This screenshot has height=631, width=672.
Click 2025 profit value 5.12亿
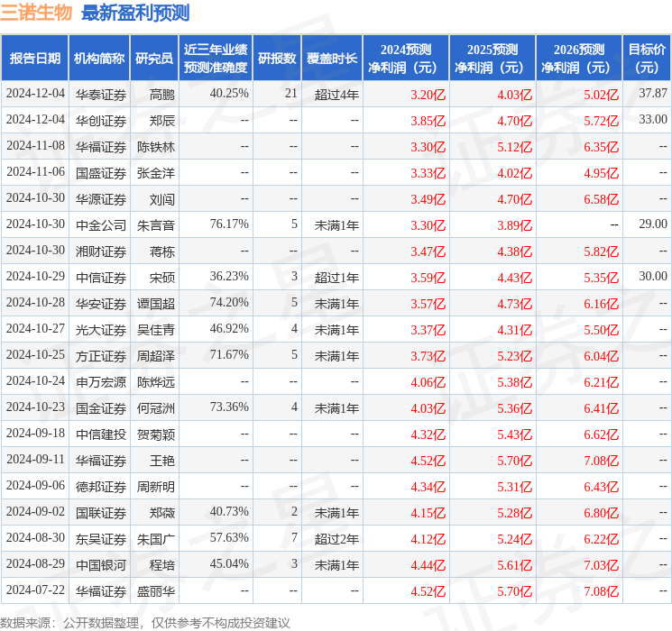(515, 147)
